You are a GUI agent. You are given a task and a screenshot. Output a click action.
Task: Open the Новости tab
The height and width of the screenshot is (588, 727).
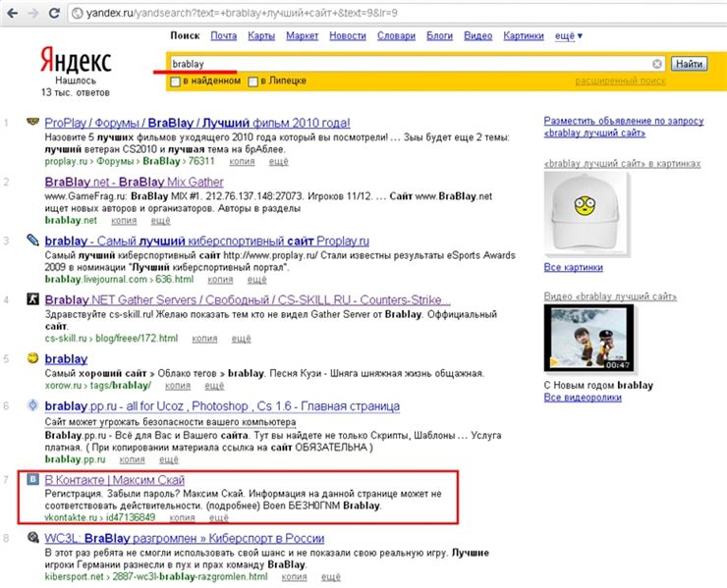[x=347, y=36]
